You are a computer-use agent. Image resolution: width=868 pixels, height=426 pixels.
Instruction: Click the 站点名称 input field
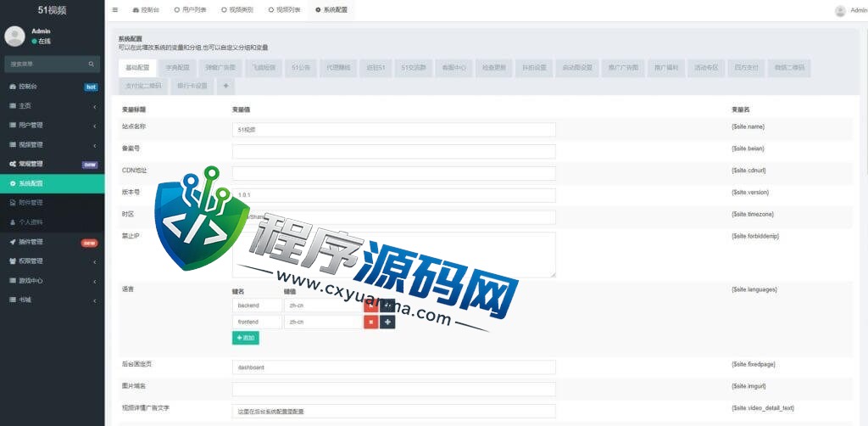(393, 130)
